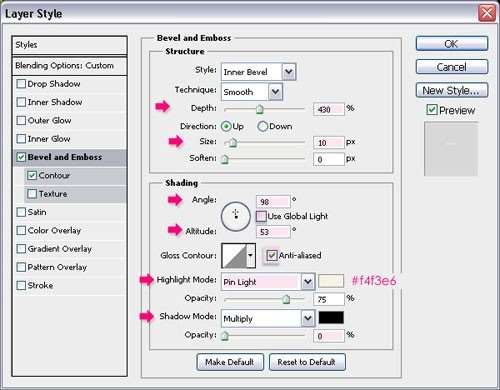Click the black Shadow Mode color swatch
This screenshot has height=390, width=500.
pyautogui.click(x=331, y=318)
